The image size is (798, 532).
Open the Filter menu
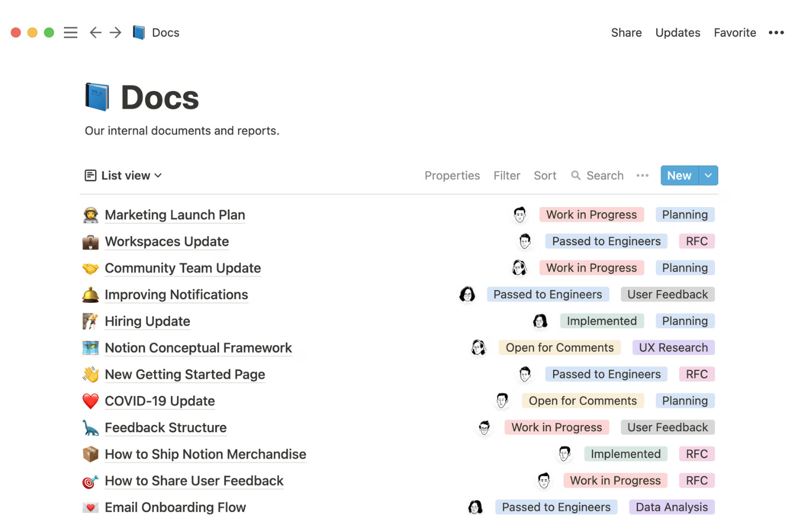click(x=506, y=175)
